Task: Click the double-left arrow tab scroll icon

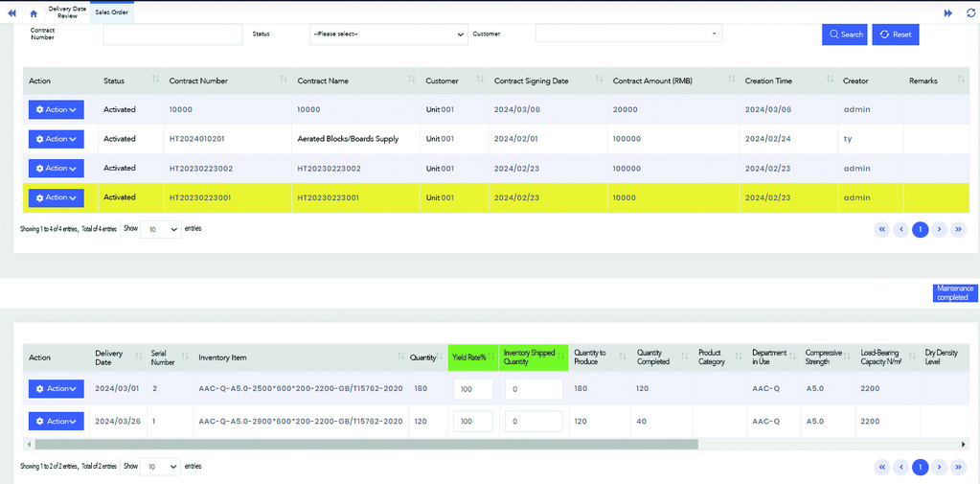Action: pos(11,12)
